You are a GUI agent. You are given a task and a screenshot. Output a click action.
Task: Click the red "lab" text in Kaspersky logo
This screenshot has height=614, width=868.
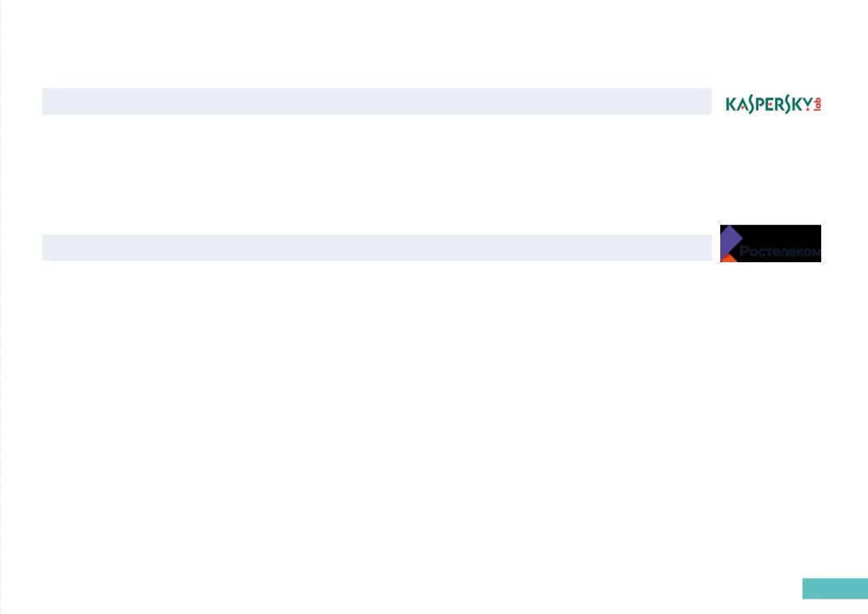pyautogui.click(x=817, y=104)
